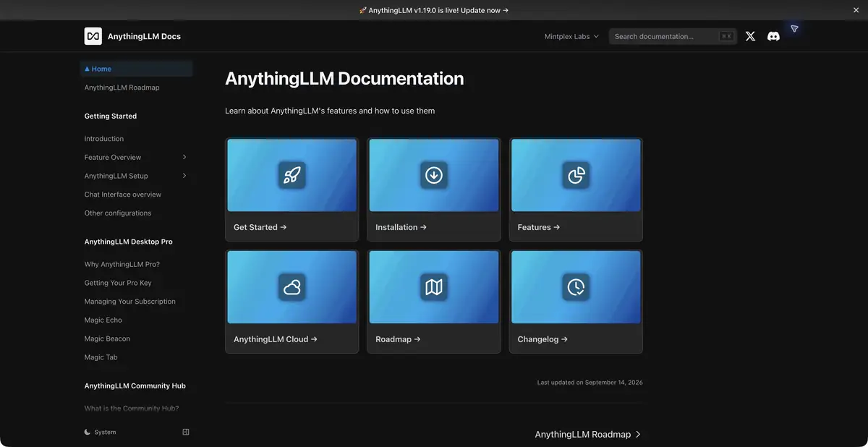Open the Installation card link

pyautogui.click(x=434, y=190)
